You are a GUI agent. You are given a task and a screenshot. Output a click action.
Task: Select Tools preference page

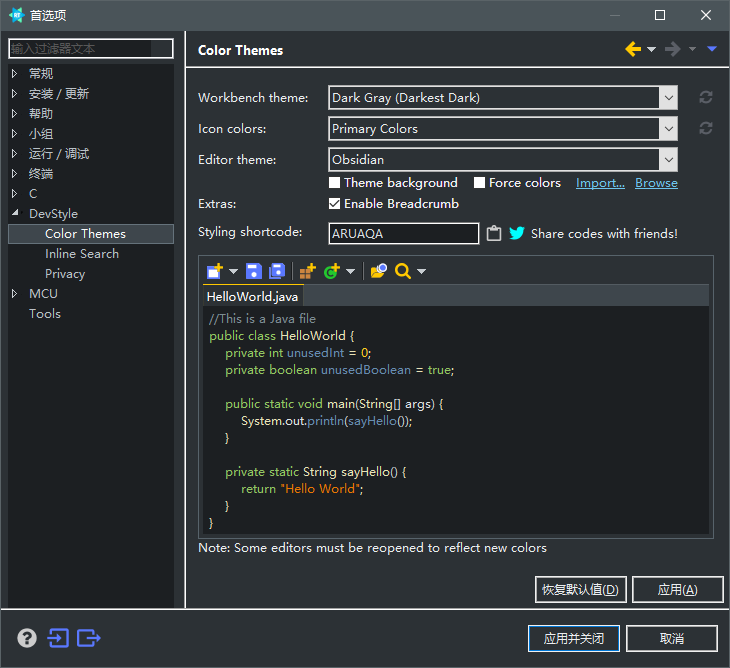click(x=45, y=314)
